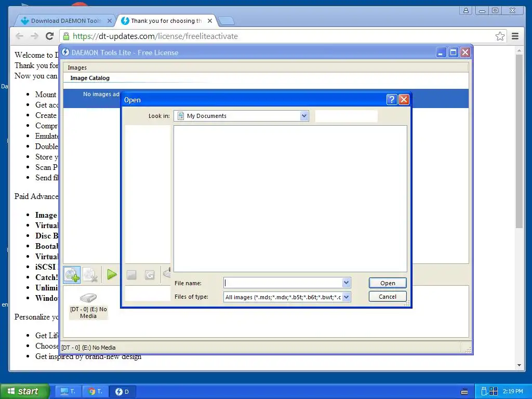Click the first taskbar item with monitor icon
532x399 pixels.
tap(68, 391)
